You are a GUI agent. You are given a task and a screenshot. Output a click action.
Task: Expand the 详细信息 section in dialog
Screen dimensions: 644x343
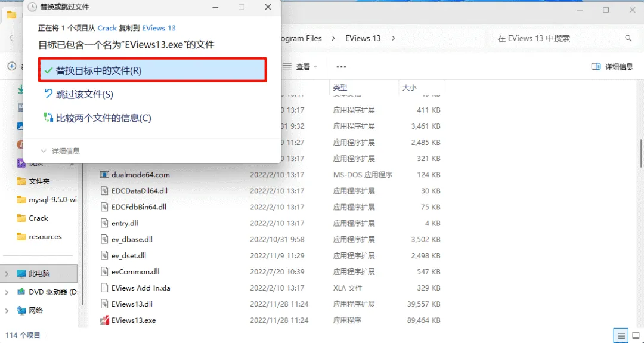pyautogui.click(x=60, y=151)
